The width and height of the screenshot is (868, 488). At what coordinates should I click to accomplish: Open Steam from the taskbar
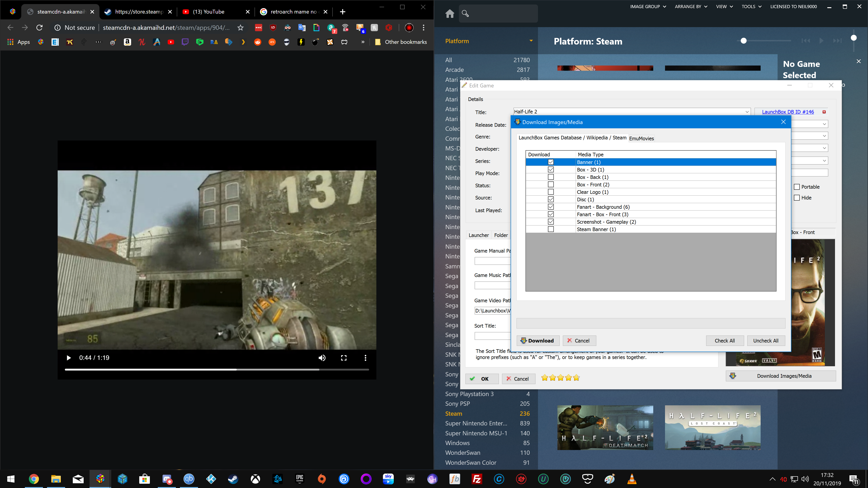(233, 479)
